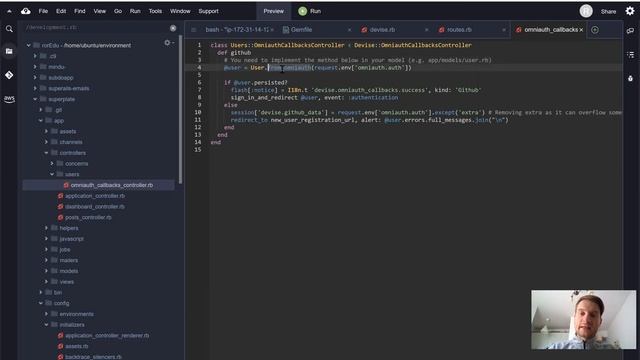The image size is (640, 360).
Task: Expand the concerns folder
Action: (52, 164)
